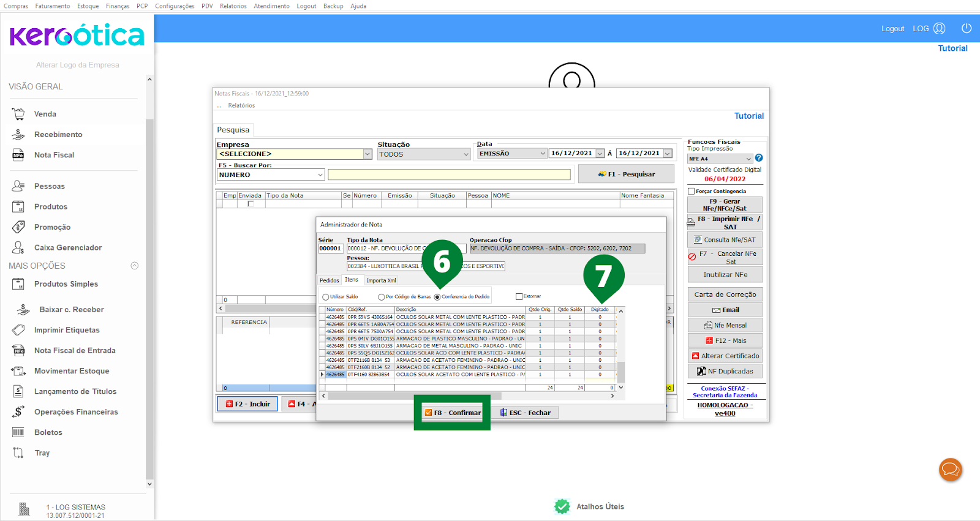
Task: Switch to the Pedidos tab
Action: [x=330, y=280]
